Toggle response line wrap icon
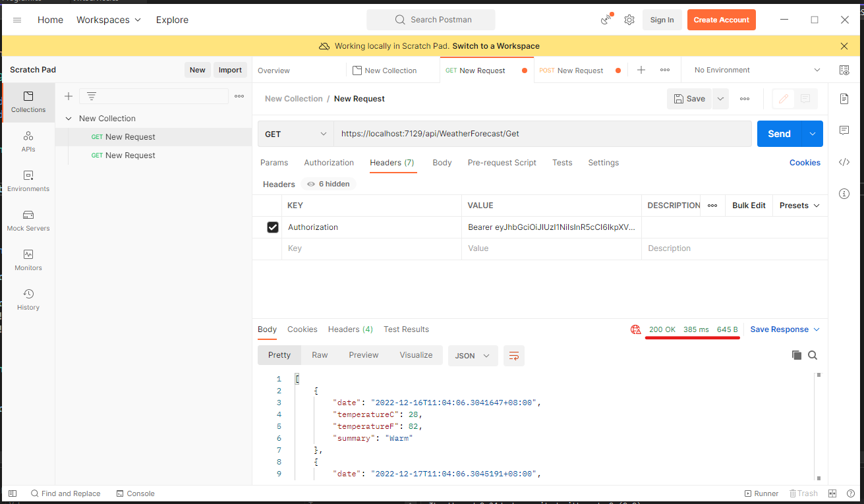Screen dimensions: 864x504 coord(514,356)
